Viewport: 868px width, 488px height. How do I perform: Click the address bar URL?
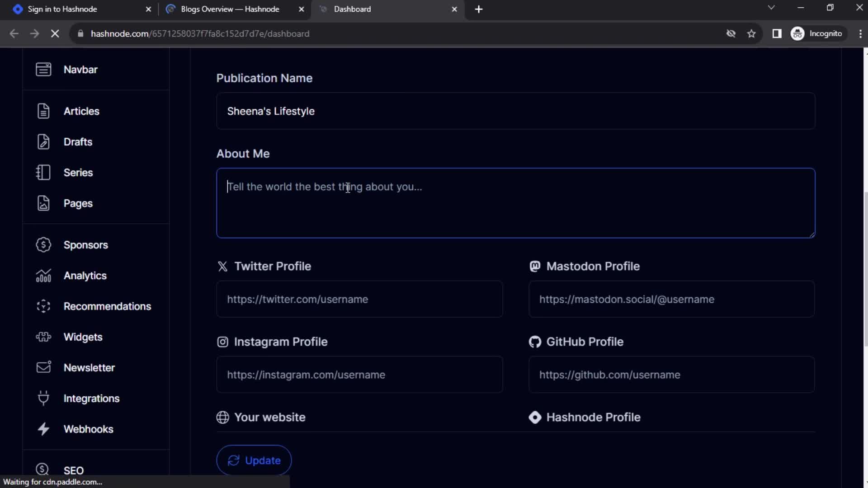click(200, 33)
